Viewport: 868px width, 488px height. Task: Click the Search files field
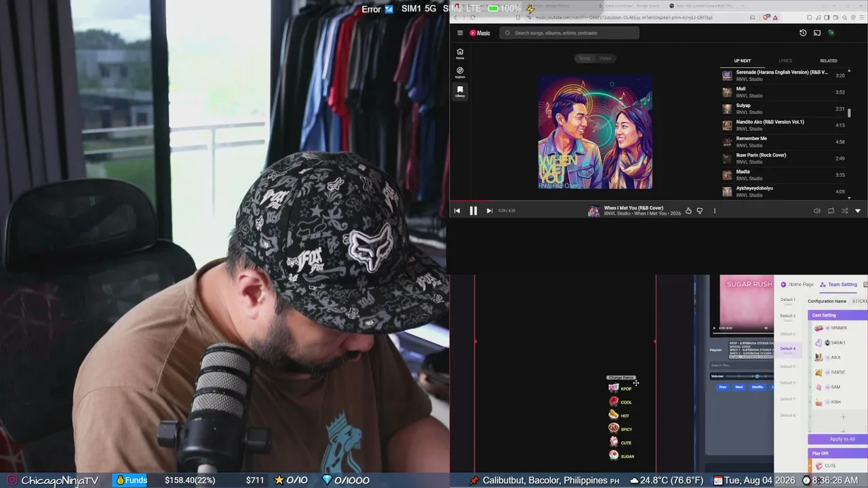(741, 365)
